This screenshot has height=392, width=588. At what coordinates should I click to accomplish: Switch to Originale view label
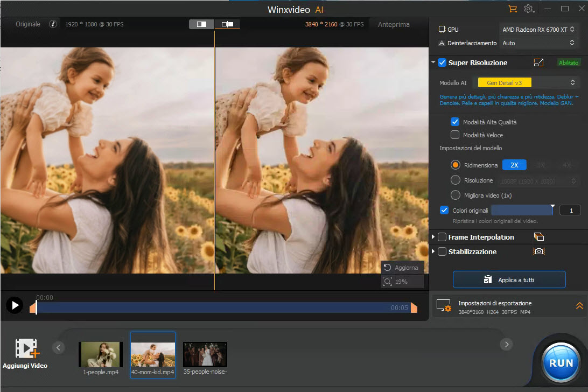point(28,24)
